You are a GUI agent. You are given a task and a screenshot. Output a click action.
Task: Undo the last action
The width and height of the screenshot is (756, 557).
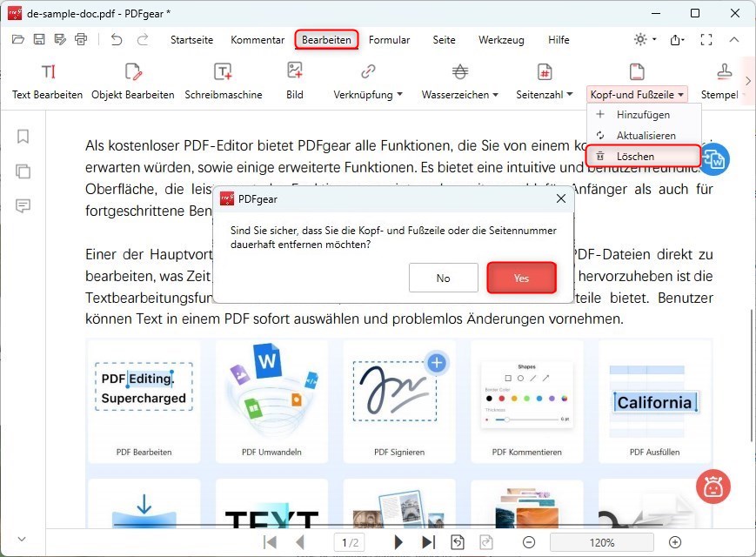click(117, 39)
